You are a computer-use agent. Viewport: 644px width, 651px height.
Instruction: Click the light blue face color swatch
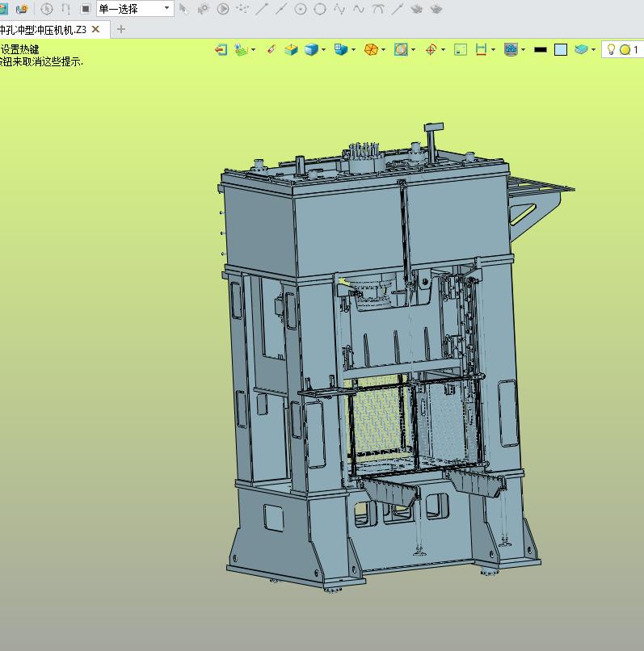tap(561, 50)
